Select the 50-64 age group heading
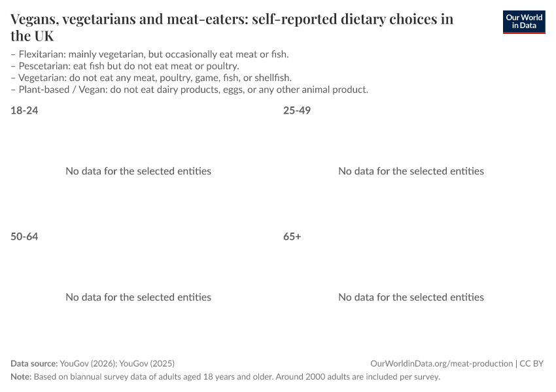Image resolution: width=556 pixels, height=392 pixels. (x=24, y=237)
